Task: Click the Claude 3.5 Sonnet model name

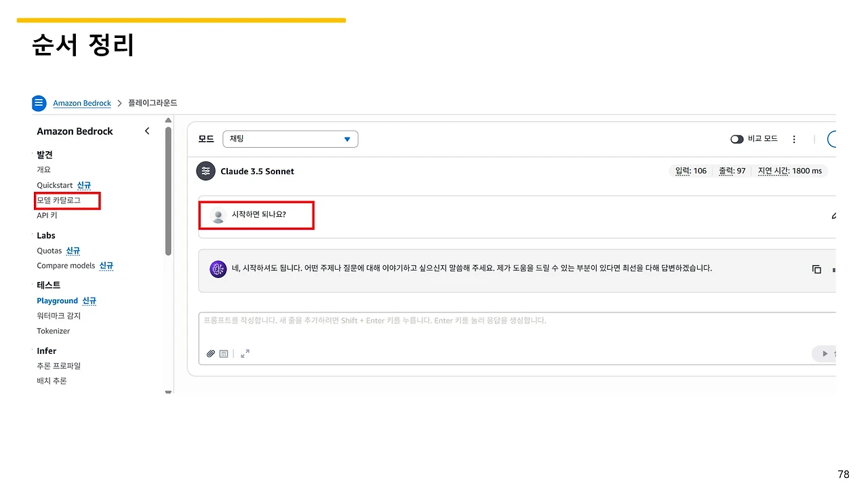Action: (257, 171)
